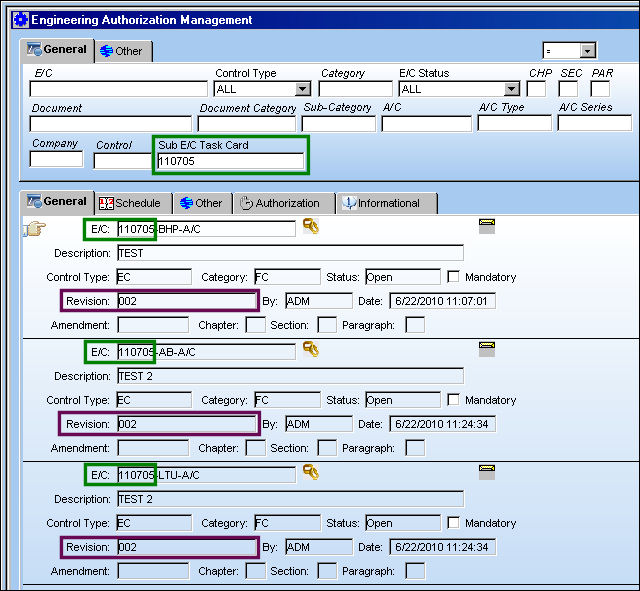
Task: Open the Control Type filter dropdown
Action: [302, 89]
